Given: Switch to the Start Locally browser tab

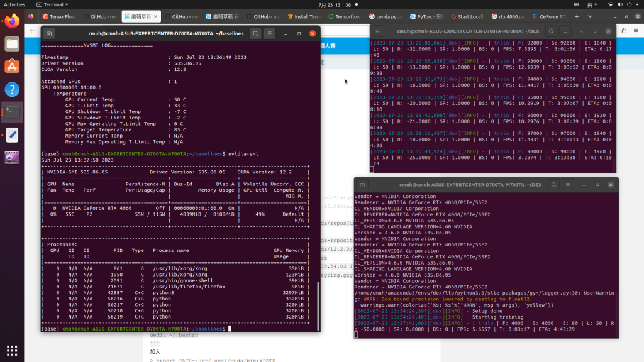Looking at the screenshot, I should coord(467,17).
